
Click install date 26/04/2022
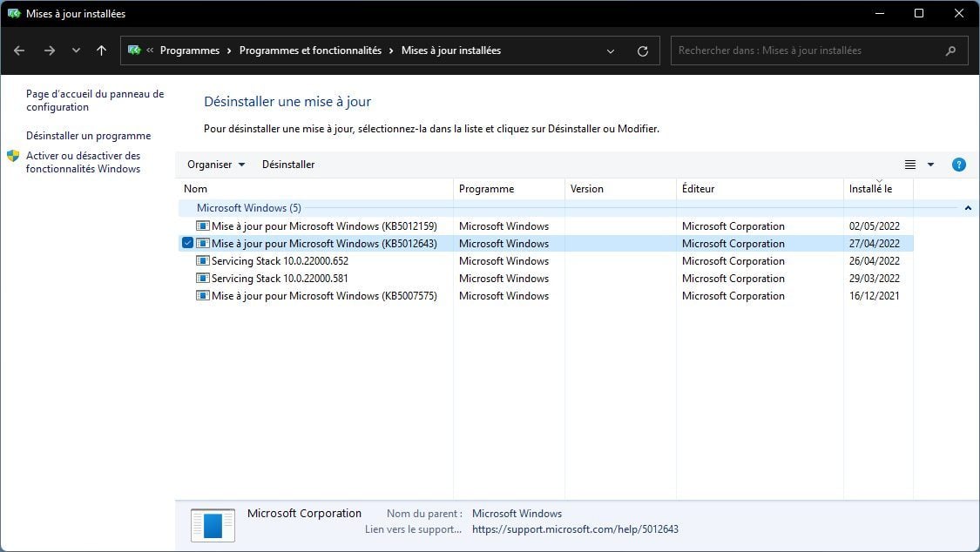pos(875,261)
